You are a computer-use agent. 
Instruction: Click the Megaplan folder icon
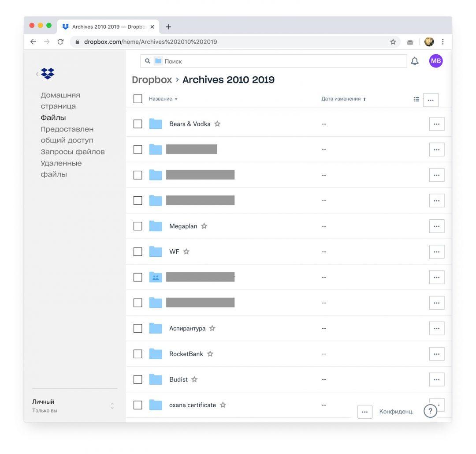click(x=156, y=226)
